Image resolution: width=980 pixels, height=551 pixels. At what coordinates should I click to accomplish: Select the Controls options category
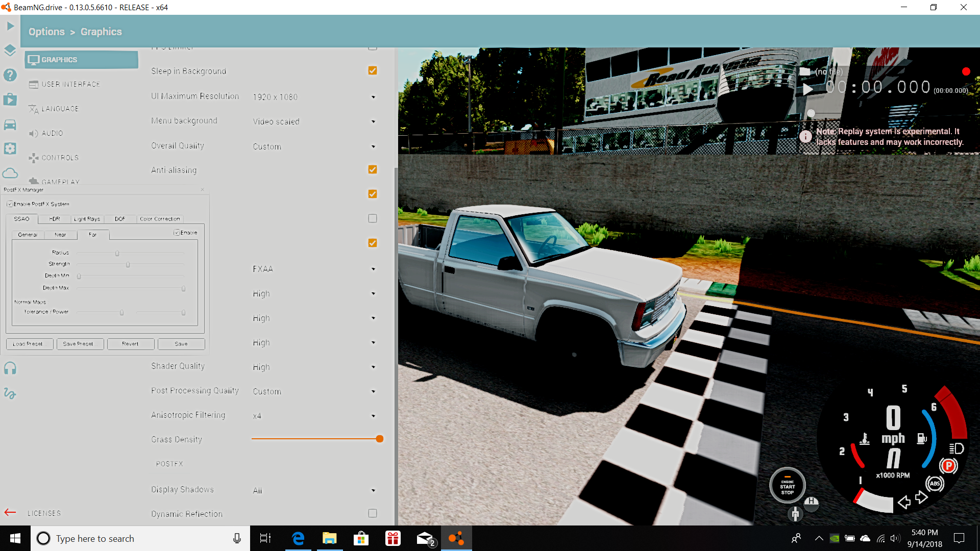pos(82,158)
